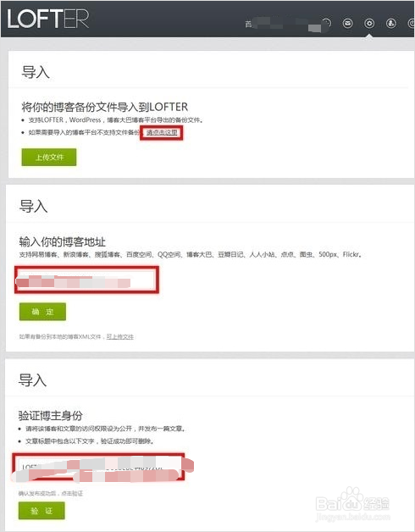Click the blurred username in the header
Viewport: 415px width, 532px height.
(x=283, y=24)
